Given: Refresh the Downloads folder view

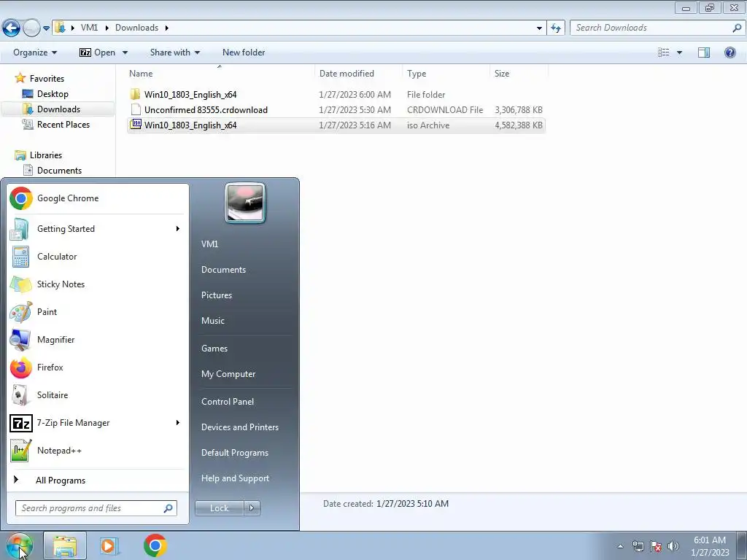Looking at the screenshot, I should pyautogui.click(x=555, y=28).
